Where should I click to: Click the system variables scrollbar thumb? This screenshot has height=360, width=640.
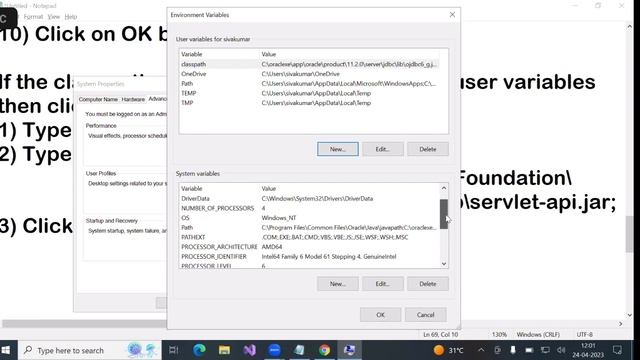[444, 214]
